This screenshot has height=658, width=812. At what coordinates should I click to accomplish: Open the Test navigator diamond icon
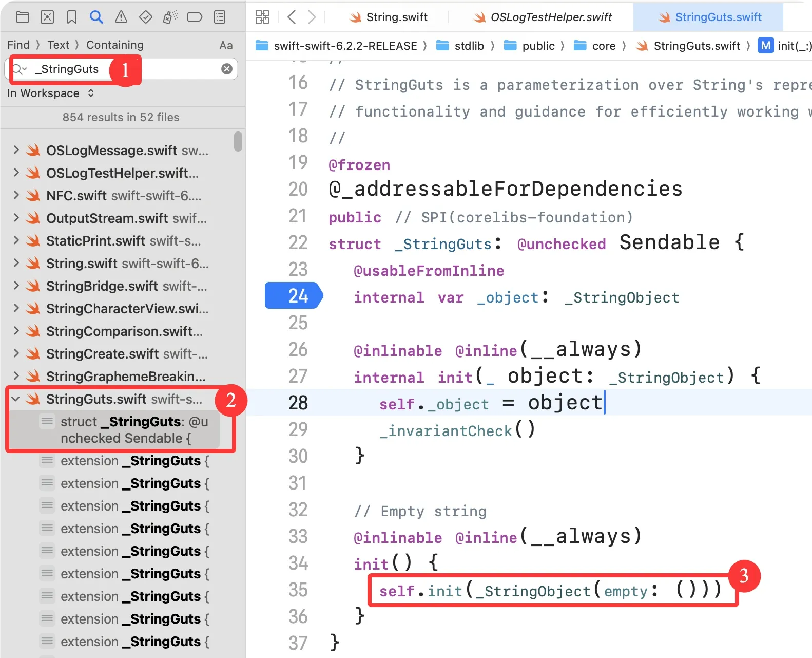pos(146,17)
